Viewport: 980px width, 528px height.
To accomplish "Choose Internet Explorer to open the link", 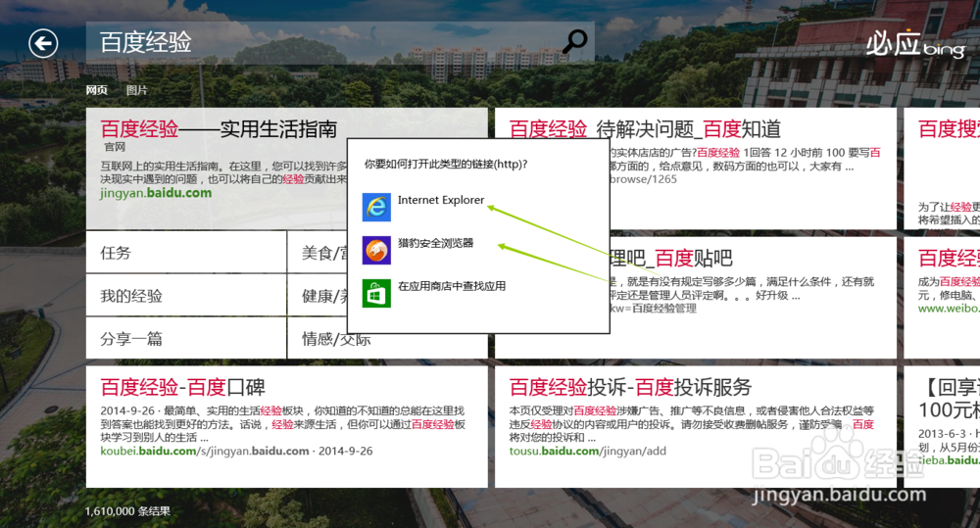I will pos(441,200).
